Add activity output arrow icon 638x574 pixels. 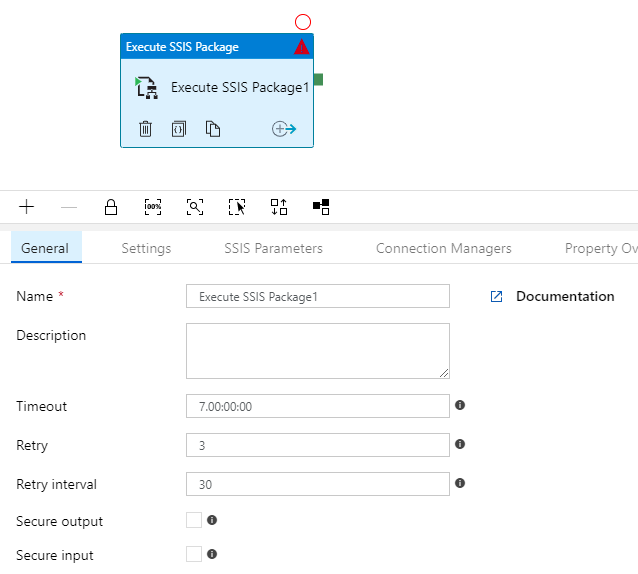pos(284,129)
